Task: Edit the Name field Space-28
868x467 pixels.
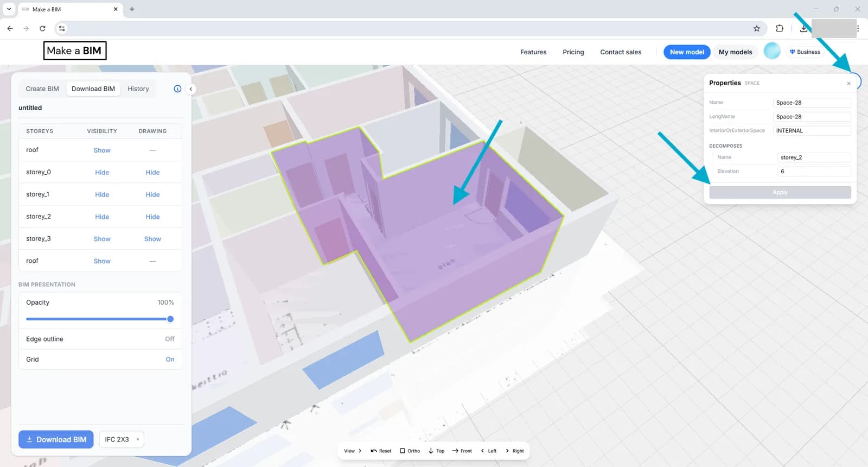Action: [x=812, y=103]
